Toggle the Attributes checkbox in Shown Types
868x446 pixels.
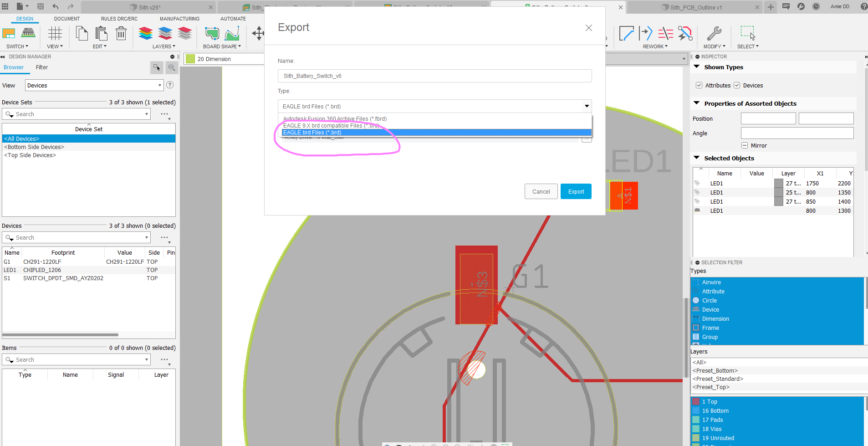[699, 85]
